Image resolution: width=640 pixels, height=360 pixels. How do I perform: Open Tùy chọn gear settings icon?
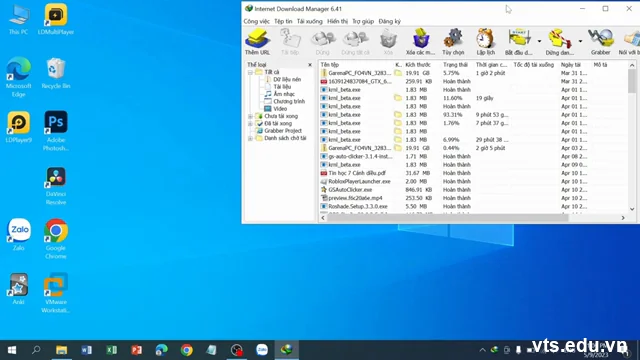pyautogui.click(x=453, y=42)
